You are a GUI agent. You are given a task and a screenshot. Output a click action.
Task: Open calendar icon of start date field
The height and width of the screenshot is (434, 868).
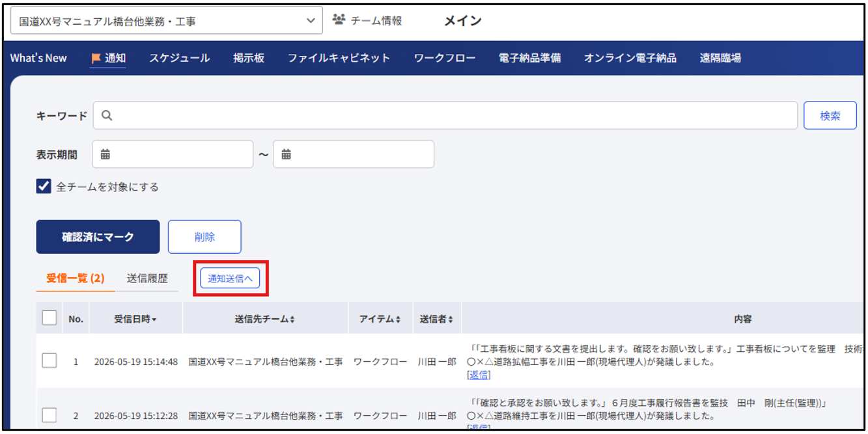click(x=105, y=155)
